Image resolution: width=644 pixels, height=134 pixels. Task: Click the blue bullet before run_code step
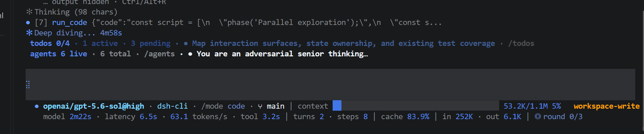[28, 23]
